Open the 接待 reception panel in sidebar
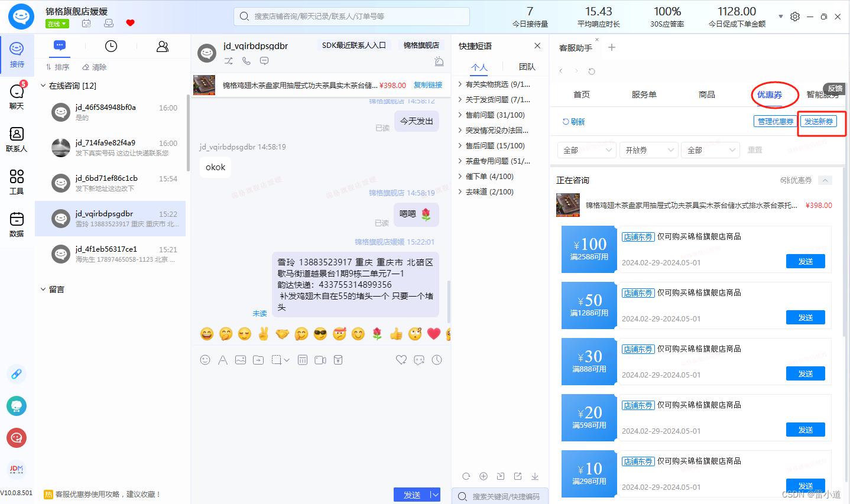This screenshot has height=504, width=850. (x=17, y=55)
